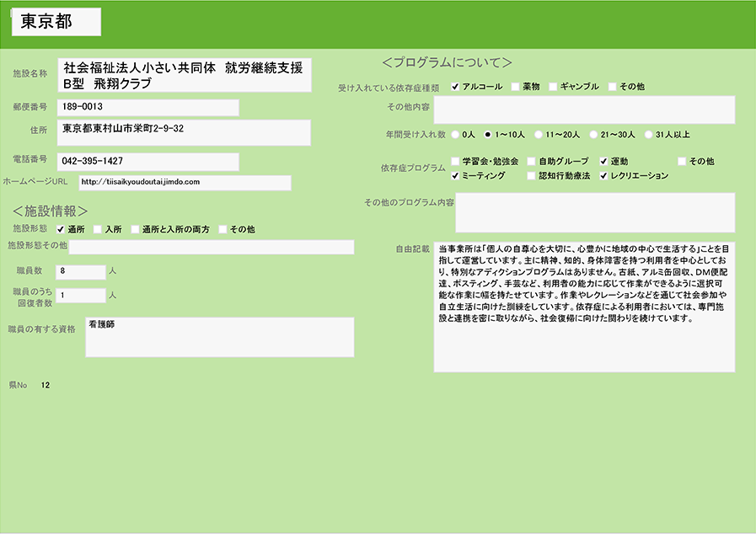Screen dimensions: 756x534
Task: Choose the 1～10人 radio option
Action: pyautogui.click(x=488, y=134)
